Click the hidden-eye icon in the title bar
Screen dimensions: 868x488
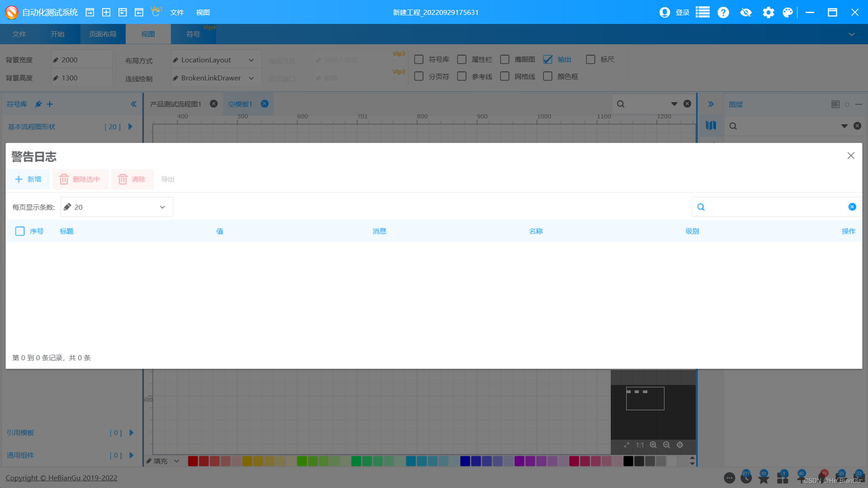(745, 12)
